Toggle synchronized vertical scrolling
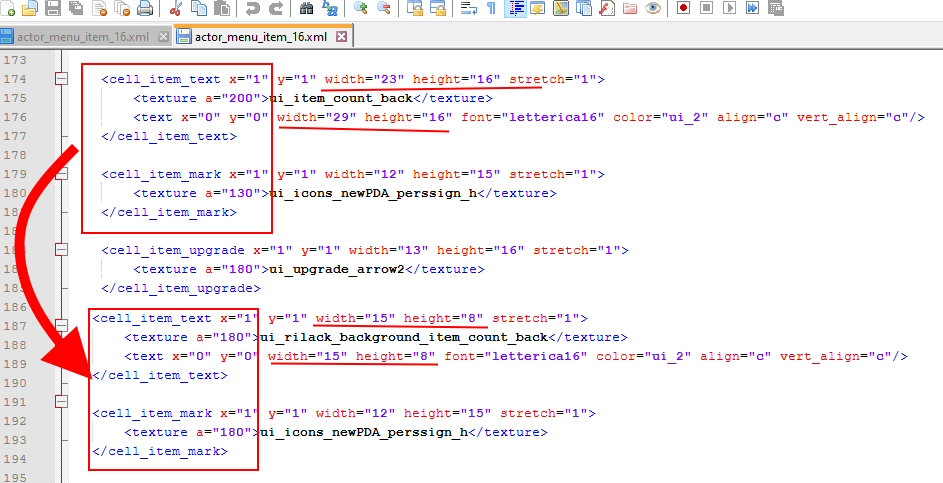Viewport: 943px width, 483px height. coord(414,8)
